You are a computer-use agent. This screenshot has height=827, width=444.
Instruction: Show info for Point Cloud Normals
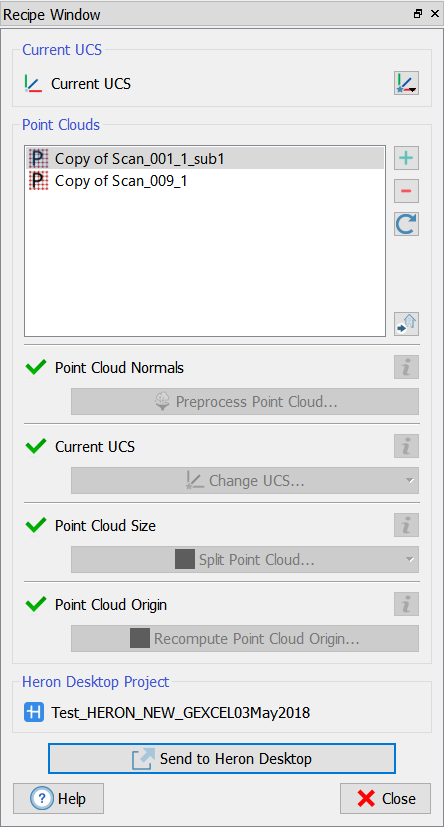point(406,367)
